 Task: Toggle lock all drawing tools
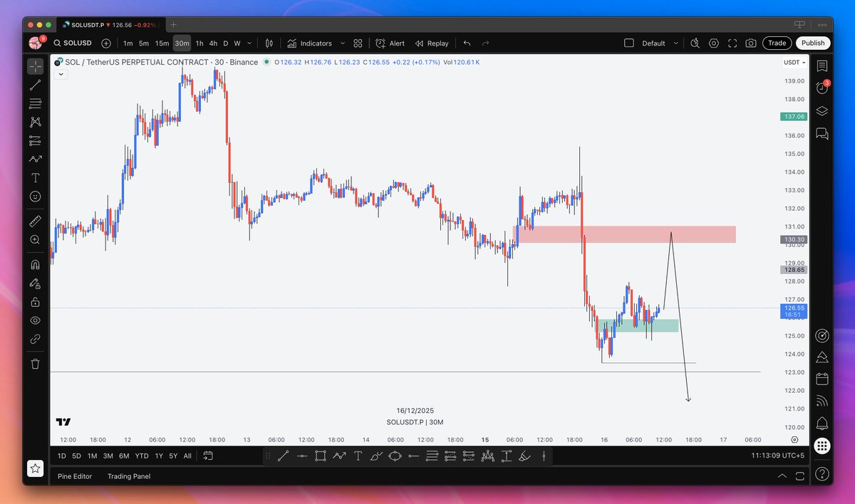click(36, 302)
